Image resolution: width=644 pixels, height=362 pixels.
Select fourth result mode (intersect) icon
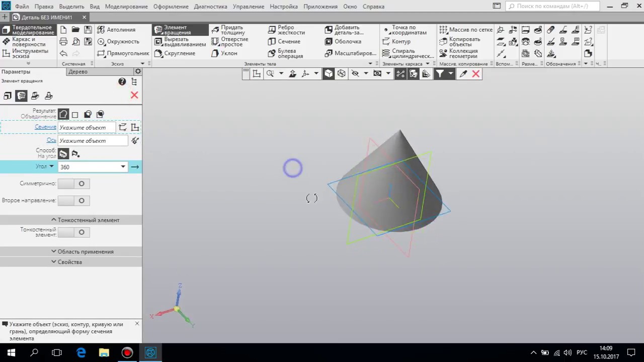(100, 115)
